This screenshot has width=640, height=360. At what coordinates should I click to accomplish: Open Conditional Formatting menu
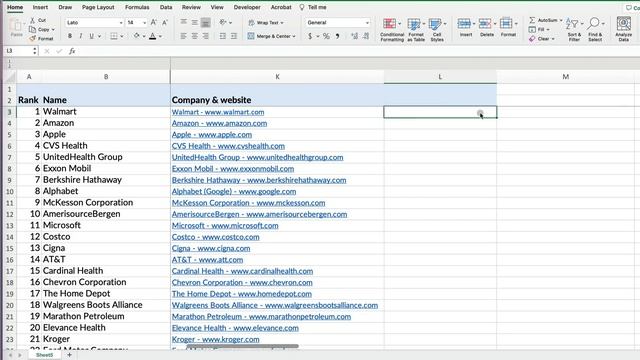(x=391, y=29)
